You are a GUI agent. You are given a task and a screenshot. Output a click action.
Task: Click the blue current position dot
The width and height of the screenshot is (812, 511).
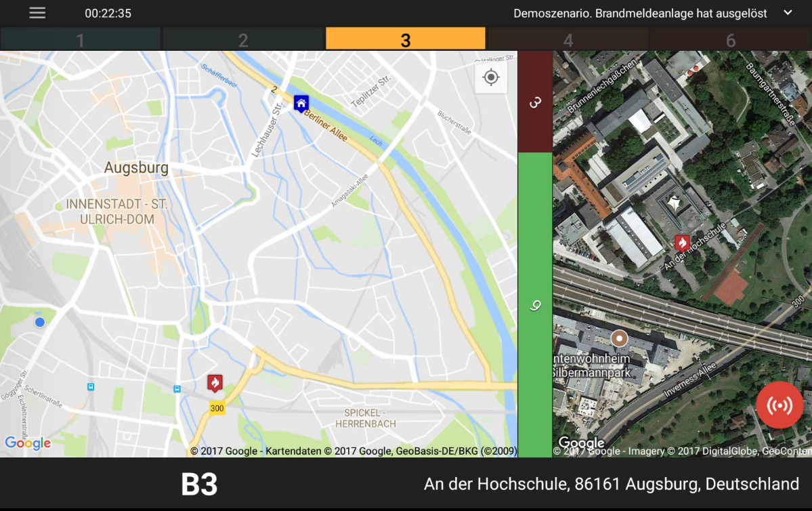click(40, 322)
